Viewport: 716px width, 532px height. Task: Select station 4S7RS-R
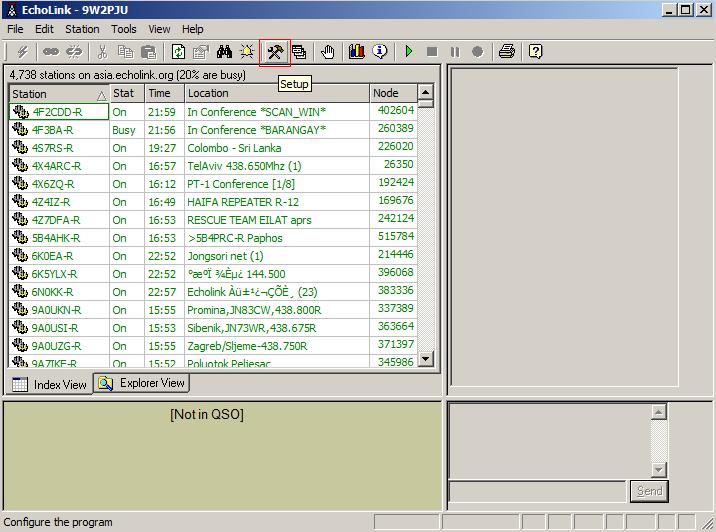pyautogui.click(x=52, y=148)
